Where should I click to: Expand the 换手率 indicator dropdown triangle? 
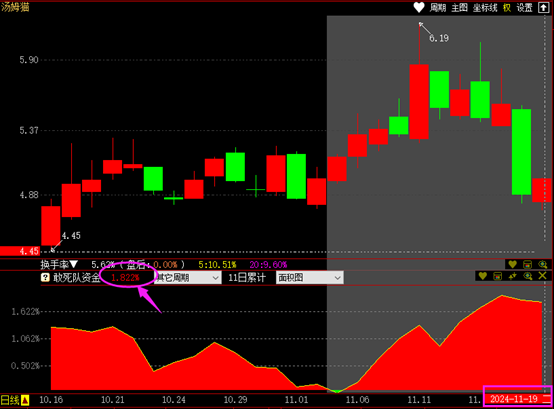click(x=73, y=264)
